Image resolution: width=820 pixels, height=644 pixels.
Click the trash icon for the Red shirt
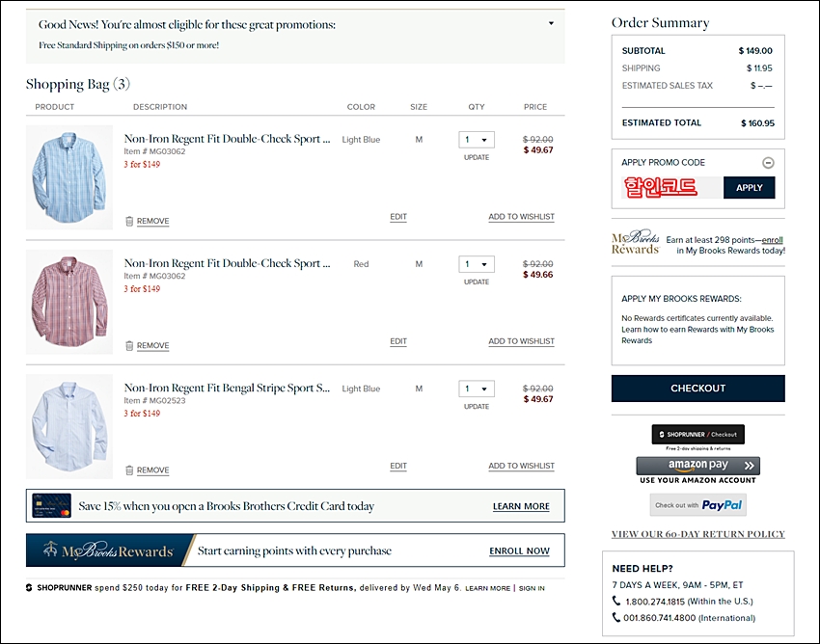(129, 345)
